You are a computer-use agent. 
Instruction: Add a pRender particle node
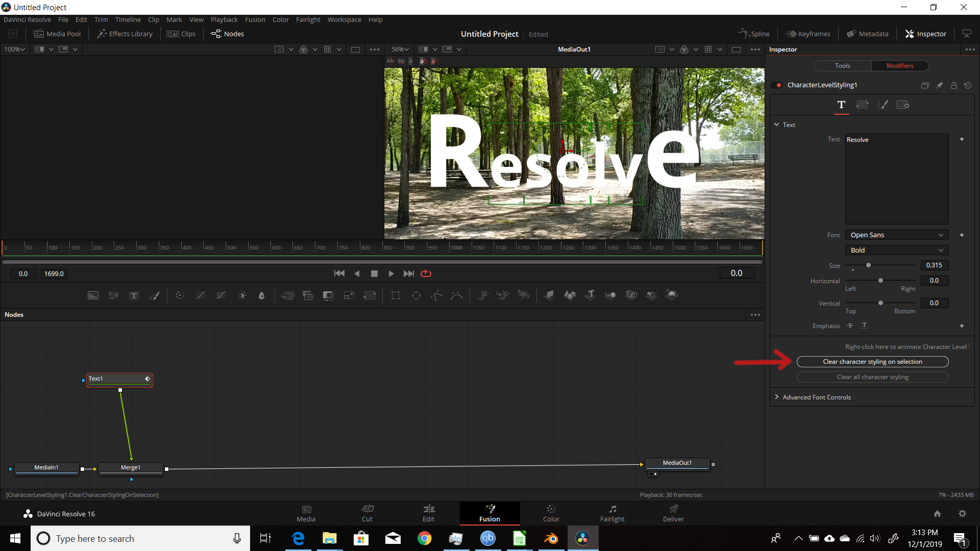click(524, 295)
